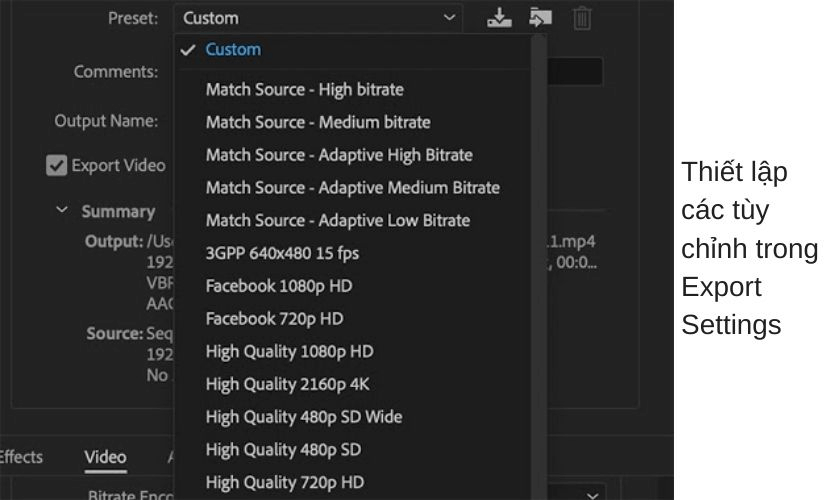Click the Import Preset icon
The height and width of the screenshot is (500, 840).
(x=540, y=18)
